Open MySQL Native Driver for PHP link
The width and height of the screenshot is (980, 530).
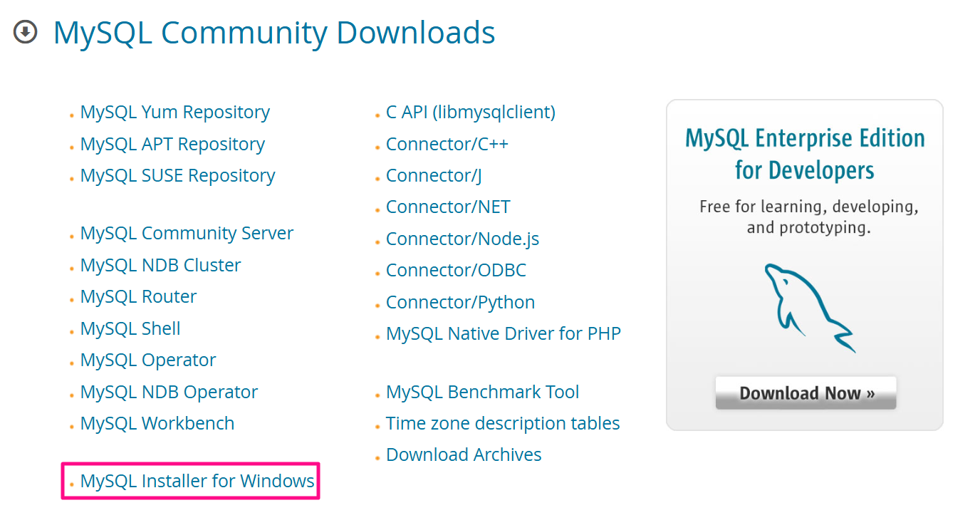[504, 333]
